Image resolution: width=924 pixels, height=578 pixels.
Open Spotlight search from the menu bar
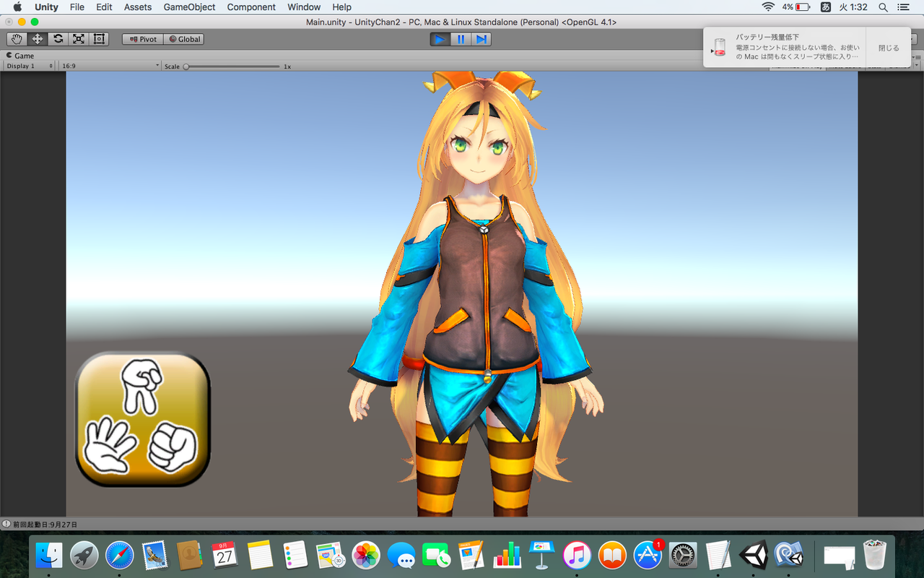pyautogui.click(x=882, y=7)
